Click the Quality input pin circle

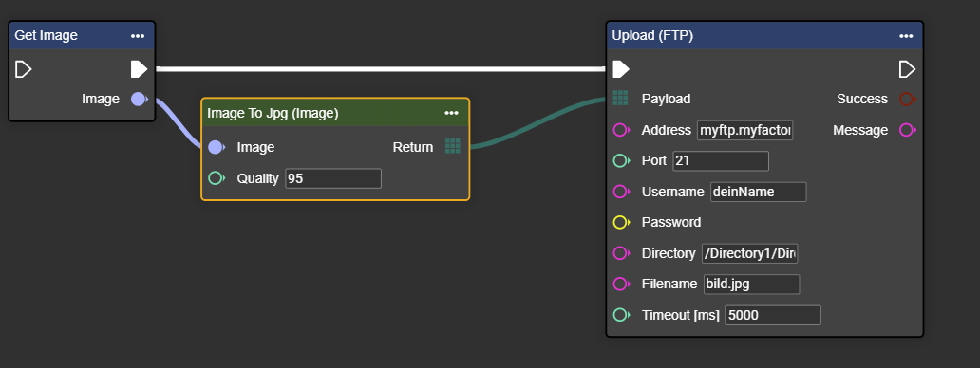click(217, 178)
